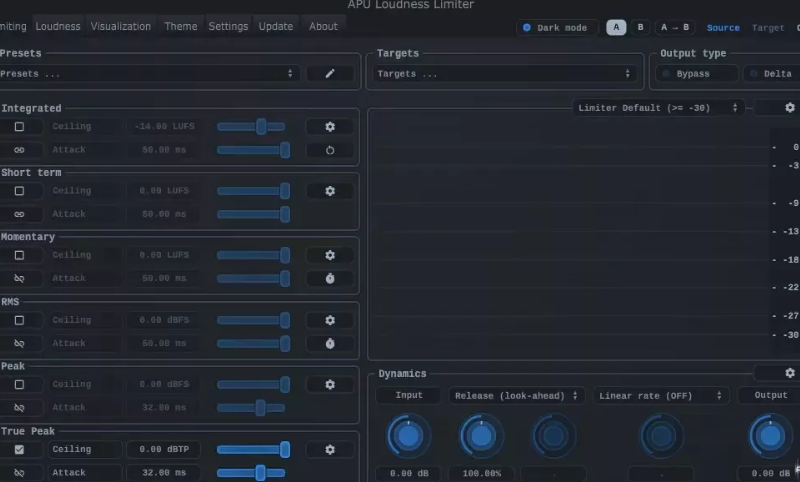Click the True Peak attack slider
Screen dimensions: 800x482
(251, 473)
